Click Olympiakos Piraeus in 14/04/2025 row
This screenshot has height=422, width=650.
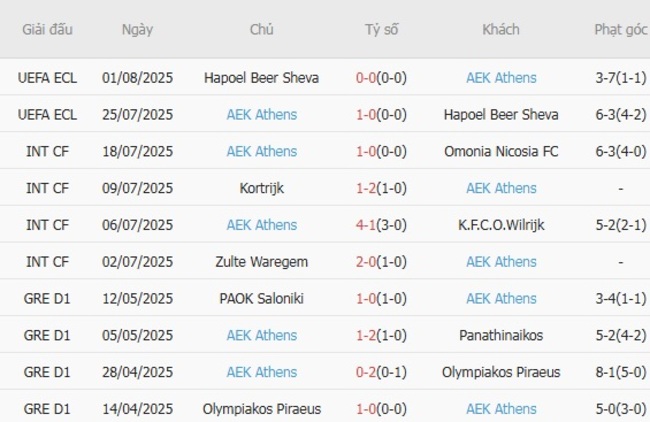point(261,409)
